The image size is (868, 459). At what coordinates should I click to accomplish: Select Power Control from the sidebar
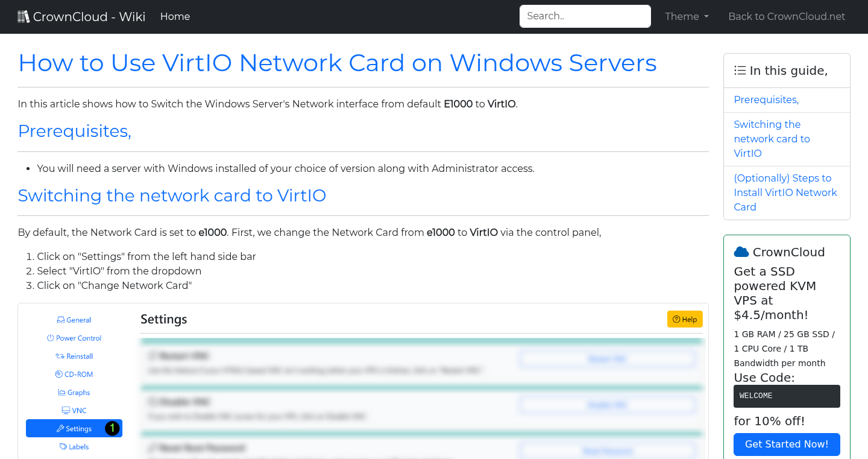tap(74, 338)
